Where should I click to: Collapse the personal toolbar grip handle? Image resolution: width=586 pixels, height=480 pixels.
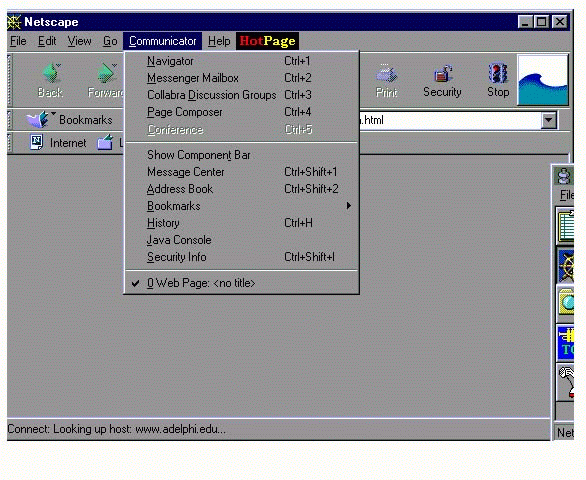click(10, 143)
